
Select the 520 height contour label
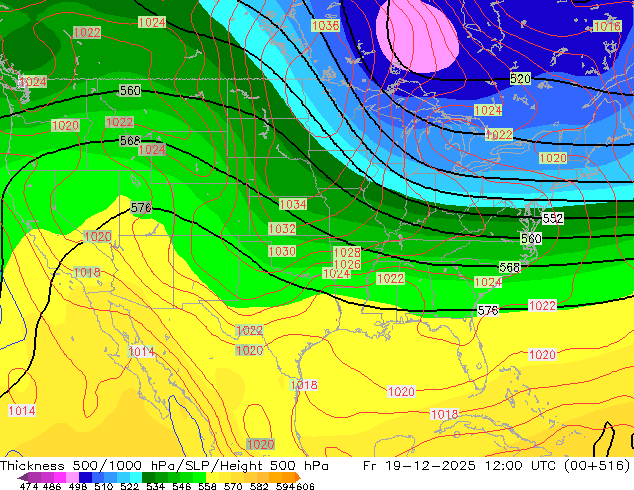(x=520, y=78)
